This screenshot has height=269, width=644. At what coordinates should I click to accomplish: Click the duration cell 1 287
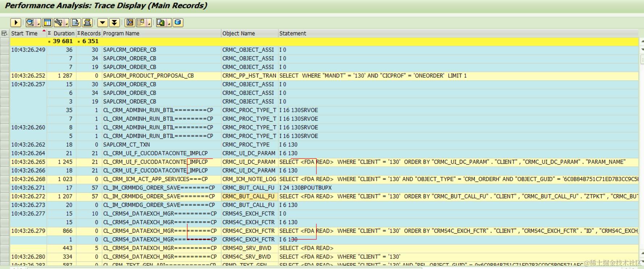(x=61, y=76)
